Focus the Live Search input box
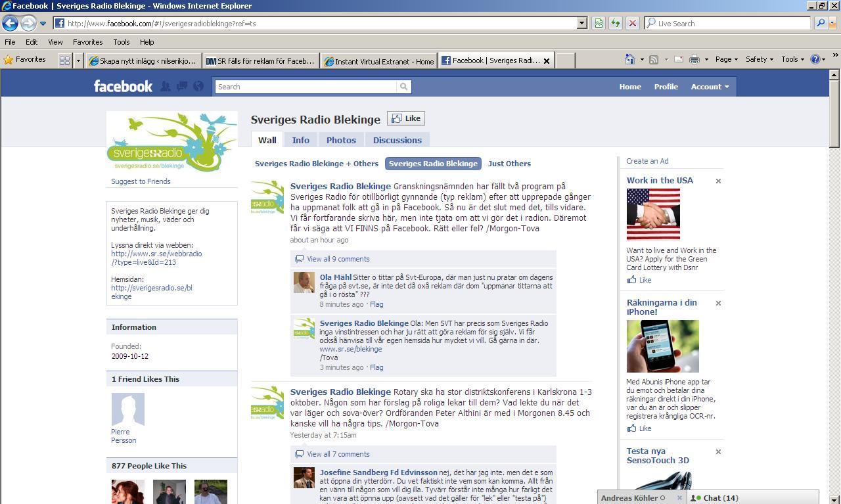Image resolution: width=841 pixels, height=504 pixels. point(727,23)
